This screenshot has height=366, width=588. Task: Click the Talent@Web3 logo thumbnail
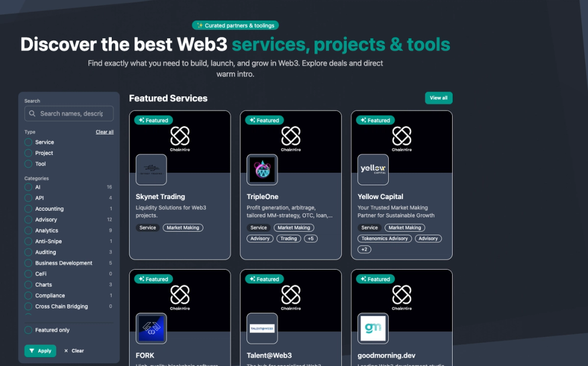pyautogui.click(x=262, y=328)
